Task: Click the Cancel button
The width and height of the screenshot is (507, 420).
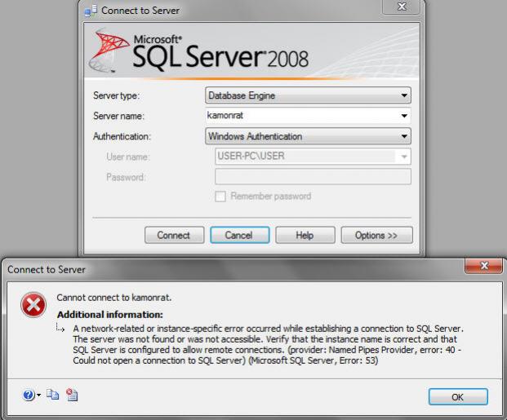Action: (239, 235)
